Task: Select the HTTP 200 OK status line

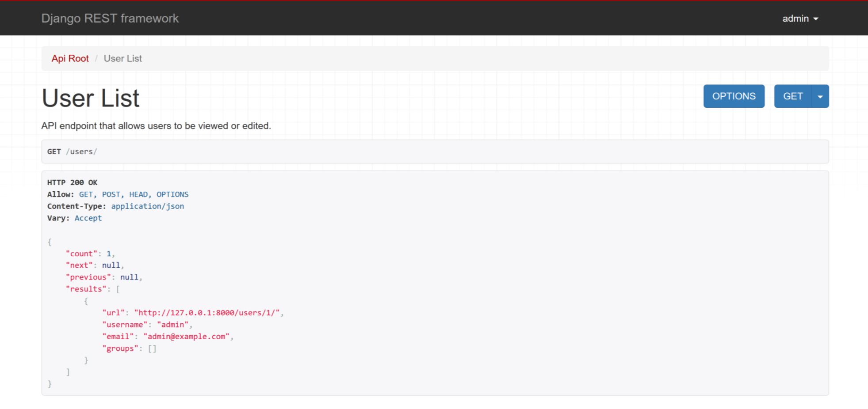Action: [x=73, y=182]
